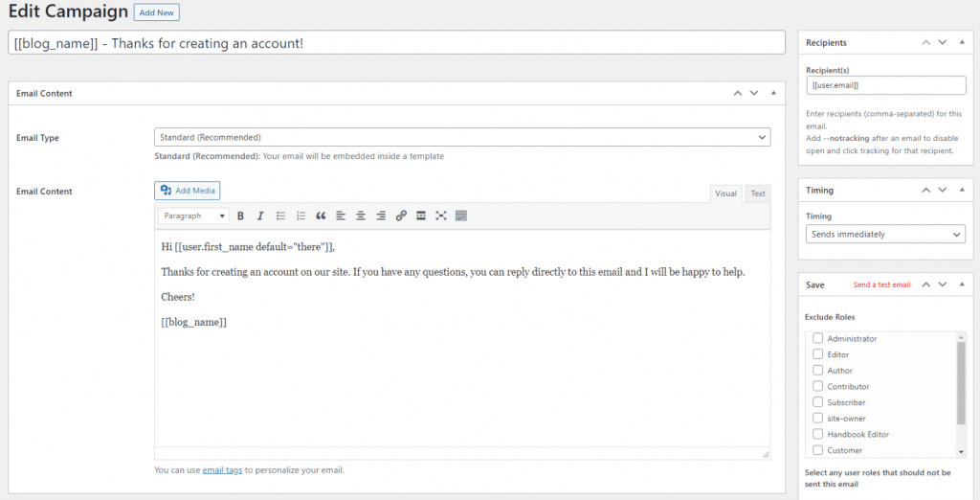Screen dimensions: 980x500
Task: Click the Add New button
Action: pyautogui.click(x=157, y=12)
